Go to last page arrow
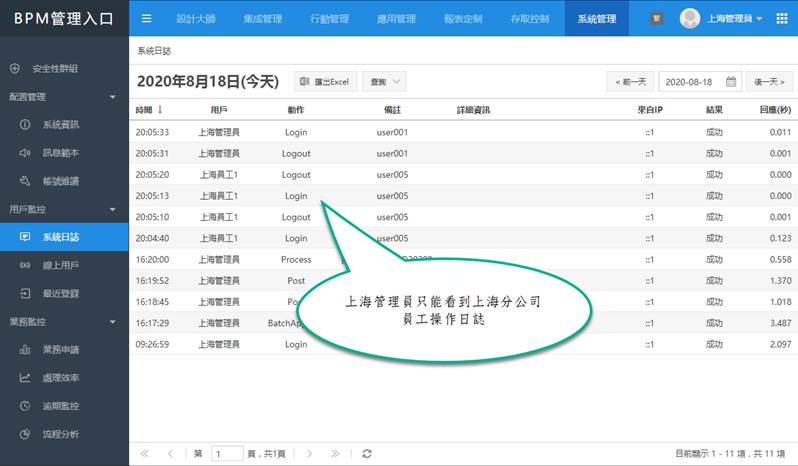Image resolution: width=798 pixels, height=466 pixels. (x=335, y=453)
